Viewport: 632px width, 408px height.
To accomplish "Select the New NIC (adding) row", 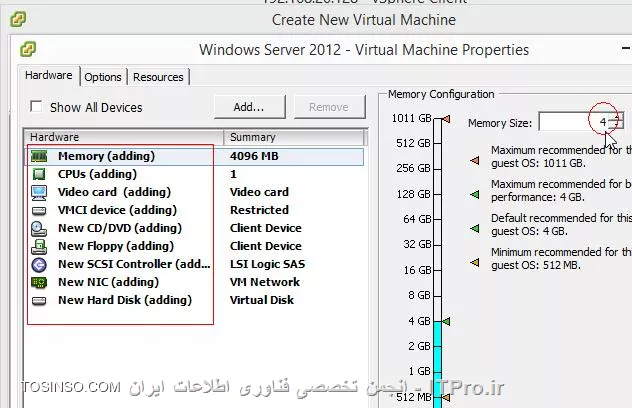I will pos(195,282).
